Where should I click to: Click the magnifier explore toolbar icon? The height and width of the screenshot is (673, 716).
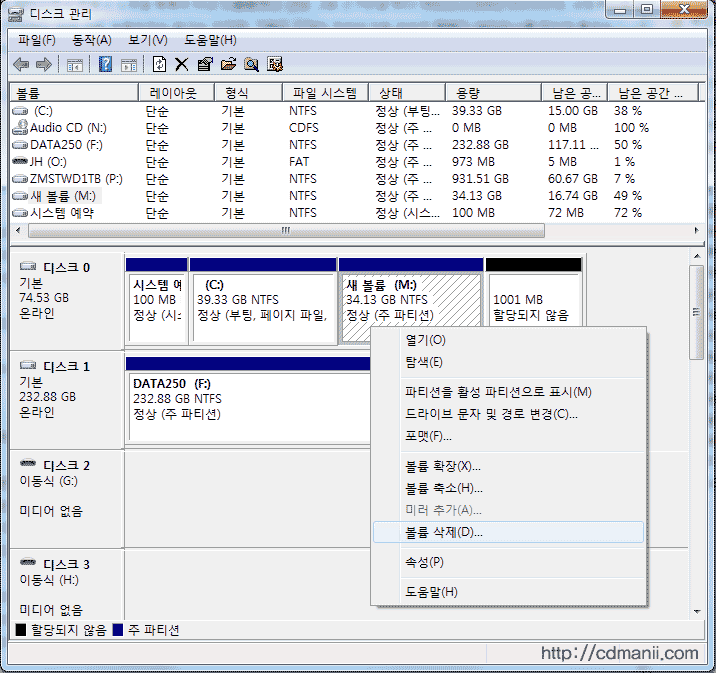click(x=251, y=64)
